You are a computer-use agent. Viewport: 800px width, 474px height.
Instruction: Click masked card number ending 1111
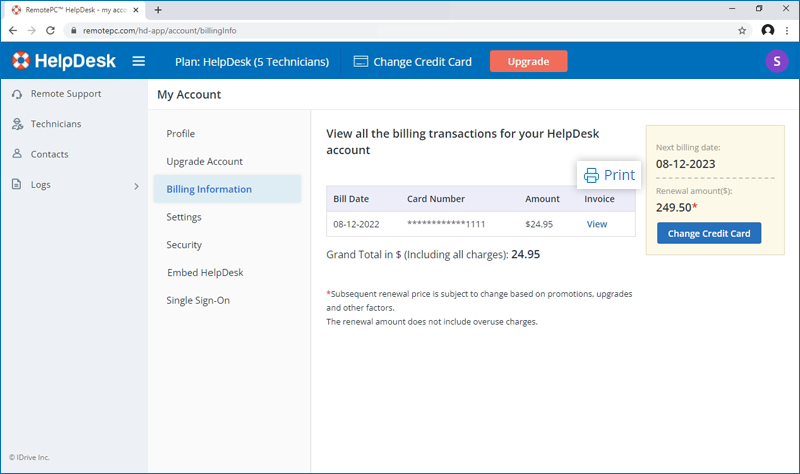point(446,224)
